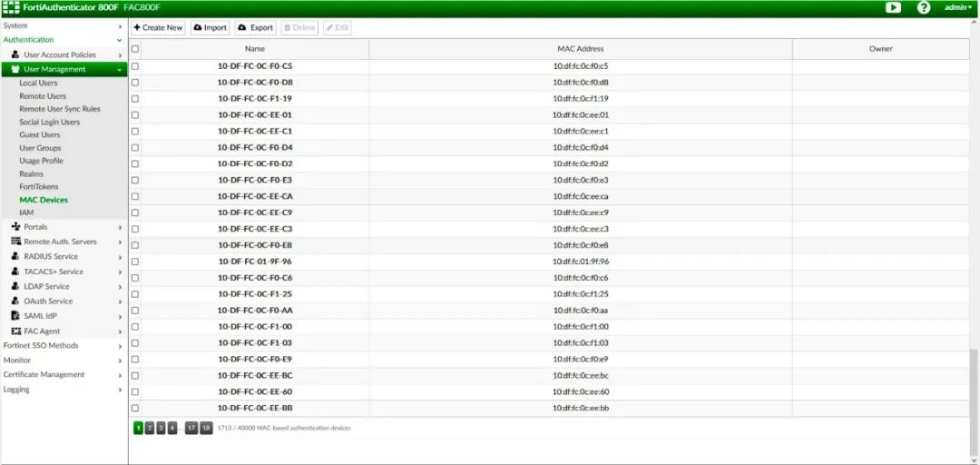Open the video tutorial play icon
The image size is (980, 465).
pos(893,7)
